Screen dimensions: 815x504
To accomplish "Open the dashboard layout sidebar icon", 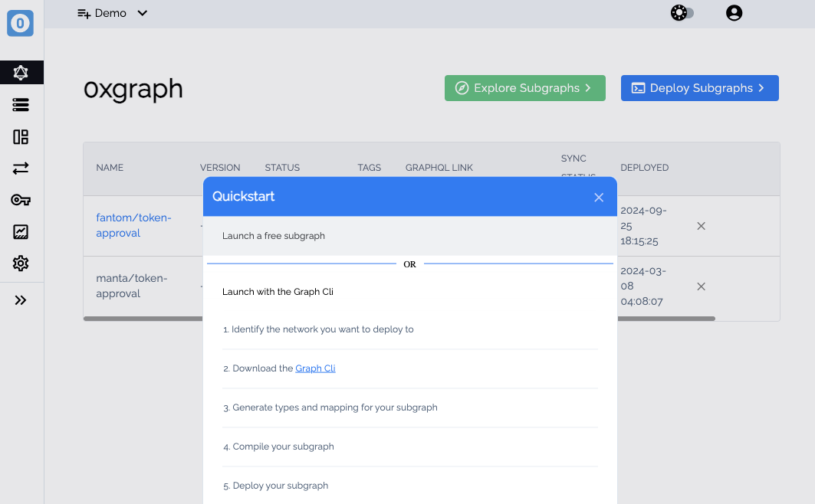I will point(21,137).
